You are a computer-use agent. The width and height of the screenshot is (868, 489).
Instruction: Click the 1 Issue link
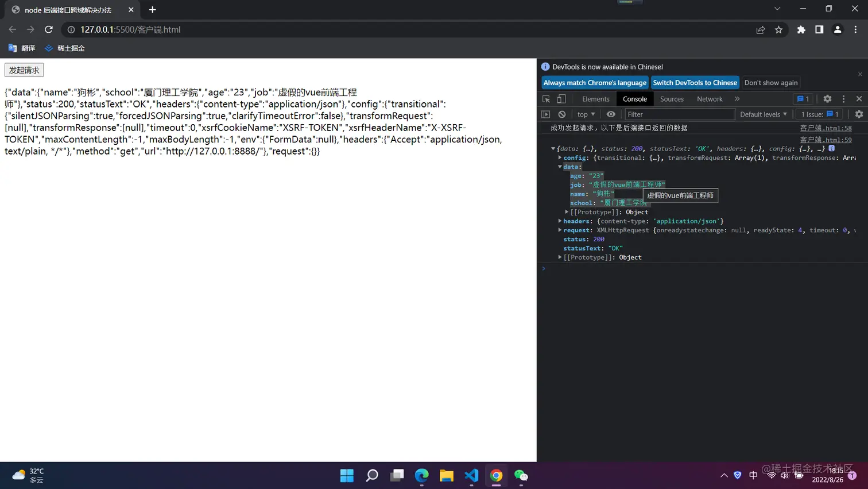(x=820, y=114)
